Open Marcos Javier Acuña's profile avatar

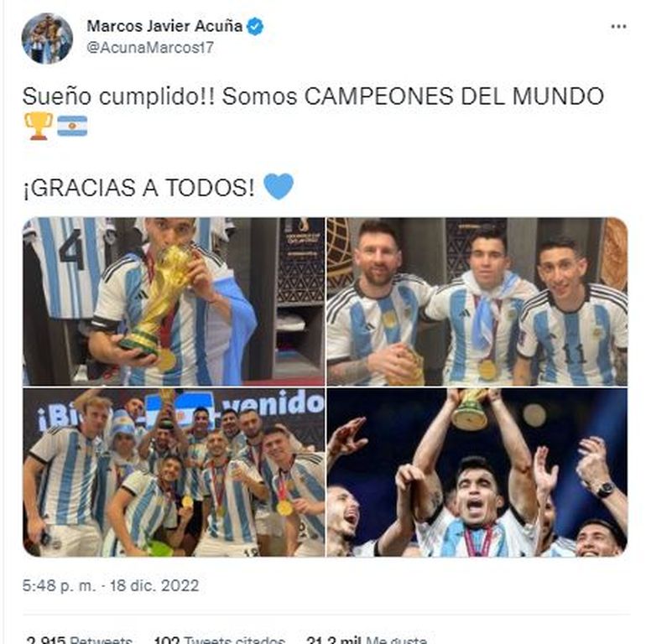tap(47, 39)
